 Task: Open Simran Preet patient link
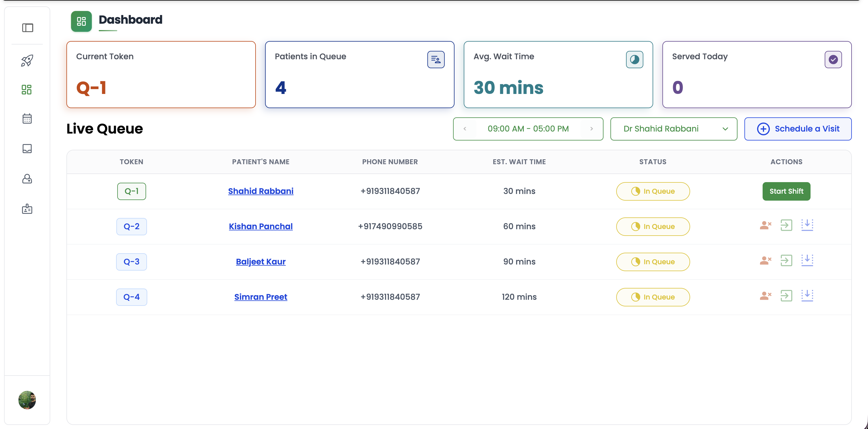(x=260, y=297)
